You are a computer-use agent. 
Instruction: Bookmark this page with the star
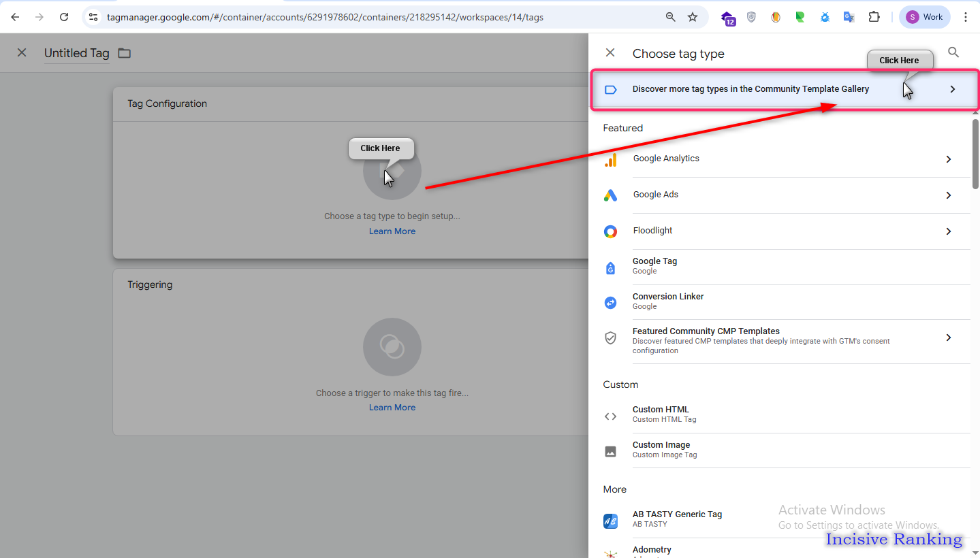click(x=693, y=17)
